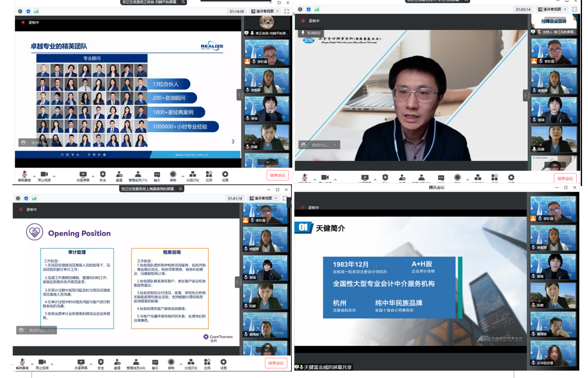This screenshot has height=378, width=588.
Task: Expand video options arrow in top-left window
Action: (x=54, y=176)
